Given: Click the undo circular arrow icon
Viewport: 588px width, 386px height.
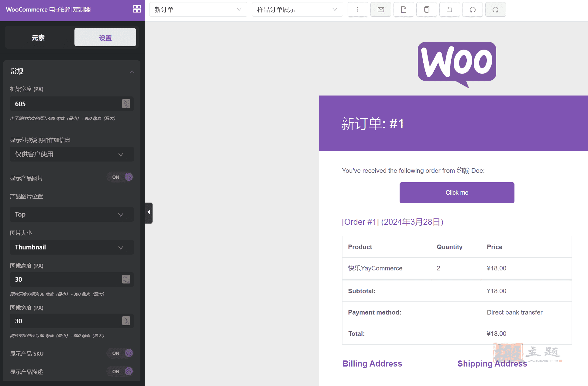Looking at the screenshot, I should (473, 9).
